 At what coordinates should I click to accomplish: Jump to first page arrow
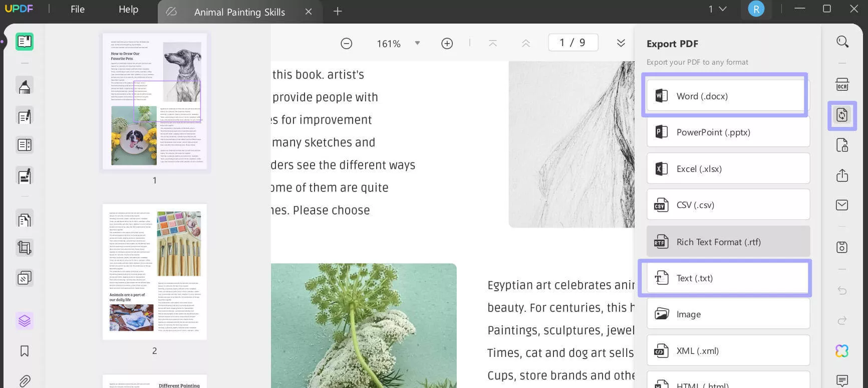pyautogui.click(x=493, y=44)
